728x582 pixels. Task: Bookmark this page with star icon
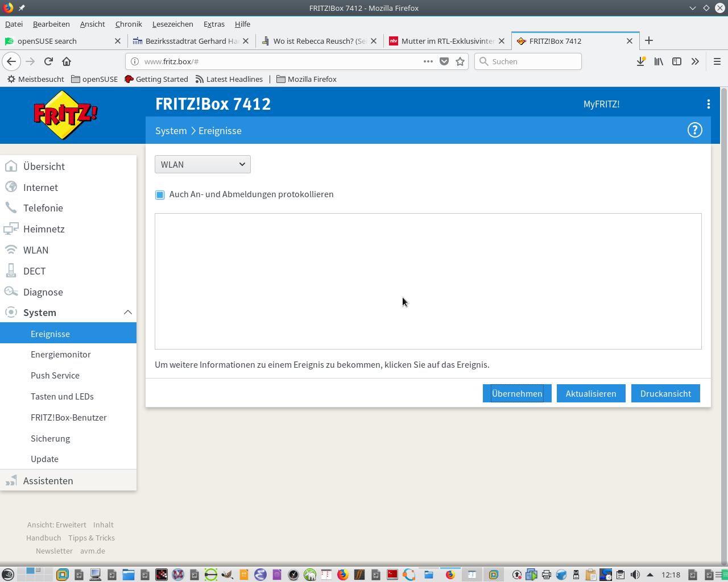460,61
